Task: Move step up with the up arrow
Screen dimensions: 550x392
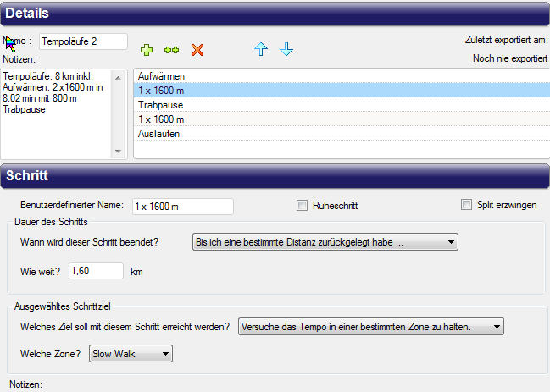Action: 261,50
